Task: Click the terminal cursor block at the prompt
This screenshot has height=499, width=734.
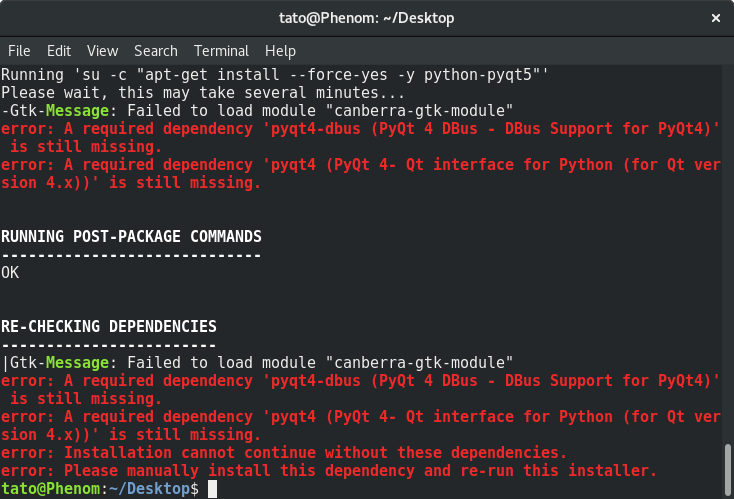Action: pos(212,489)
